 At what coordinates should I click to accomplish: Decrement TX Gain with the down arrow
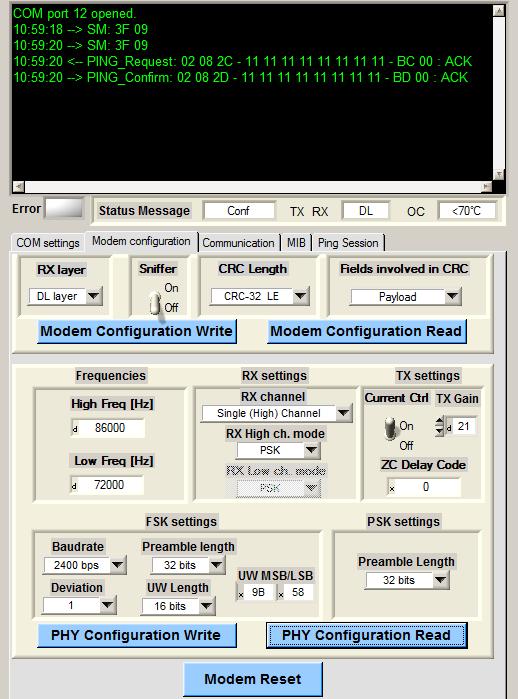click(440, 431)
